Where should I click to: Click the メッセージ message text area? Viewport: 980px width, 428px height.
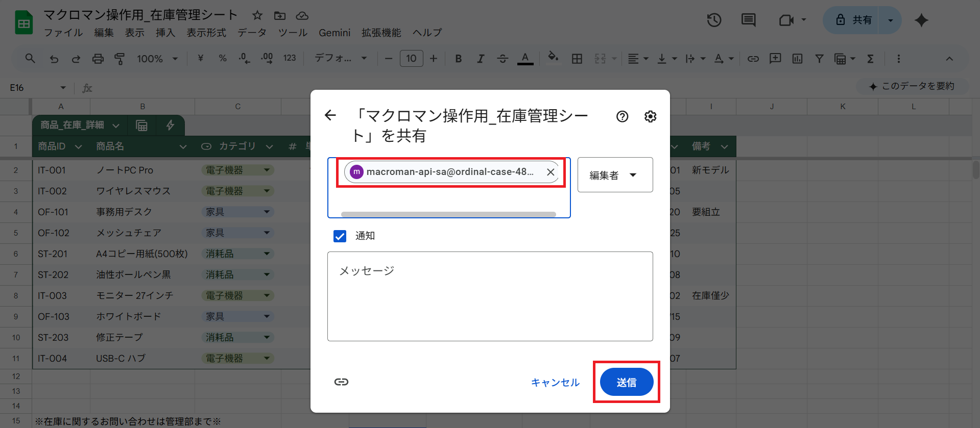pyautogui.click(x=490, y=296)
